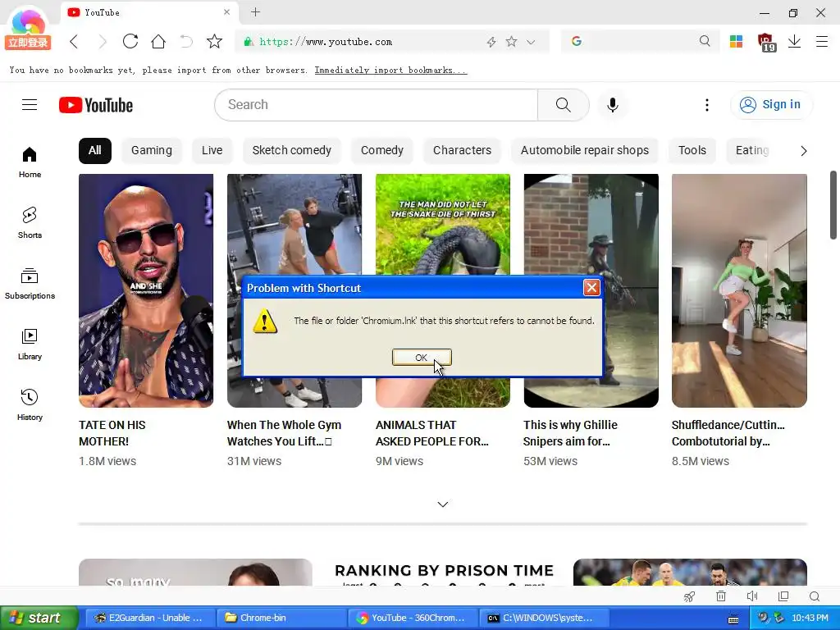Click the zoom magnifier icon in status bar
The image size is (840, 630).
815,596
